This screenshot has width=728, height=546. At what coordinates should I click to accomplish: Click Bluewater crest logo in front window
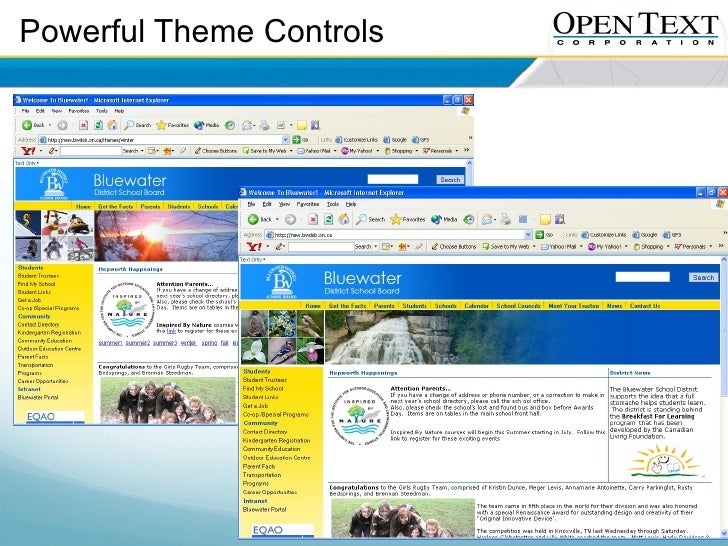click(282, 281)
